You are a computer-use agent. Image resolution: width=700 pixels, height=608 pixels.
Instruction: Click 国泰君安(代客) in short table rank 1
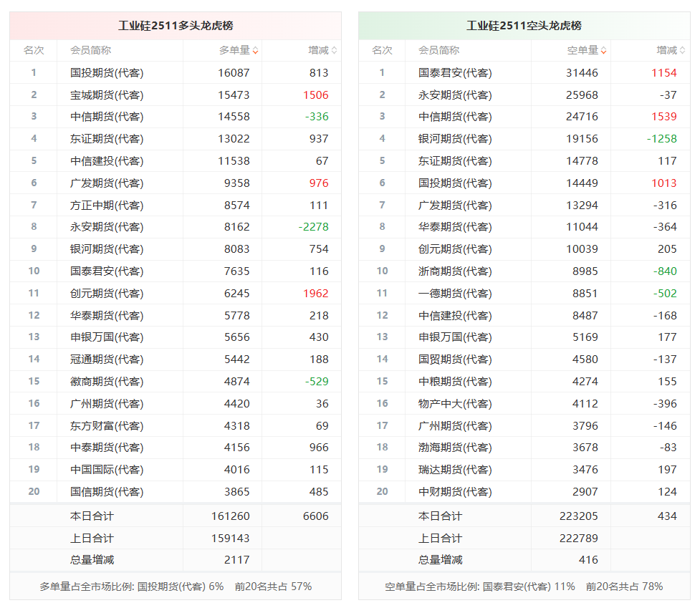click(x=455, y=73)
